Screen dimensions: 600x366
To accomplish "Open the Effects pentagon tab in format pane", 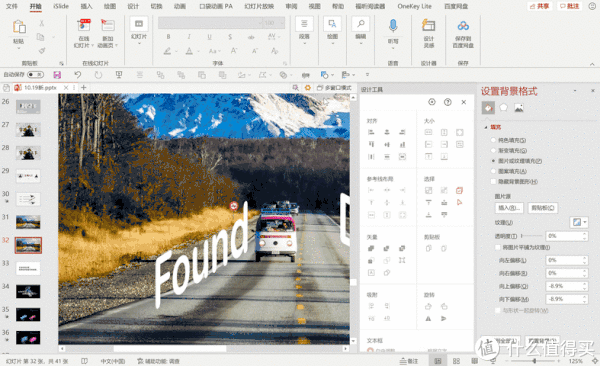I will click(x=504, y=108).
